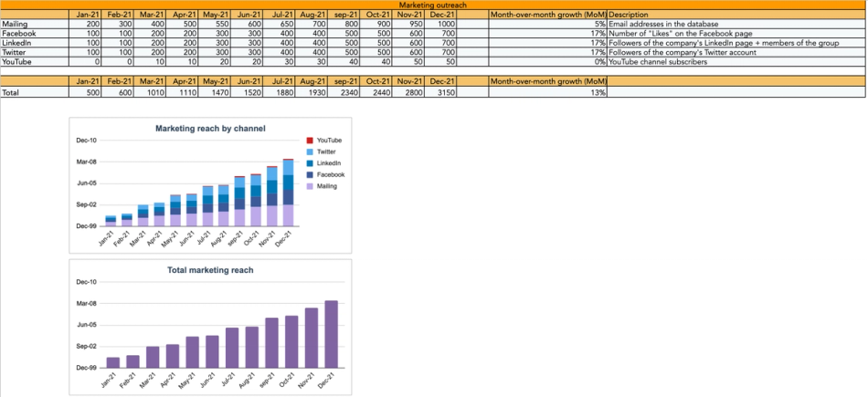The width and height of the screenshot is (868, 397).
Task: Click the Mailing Jan-21 cell showing 200
Action: pyautogui.click(x=85, y=25)
